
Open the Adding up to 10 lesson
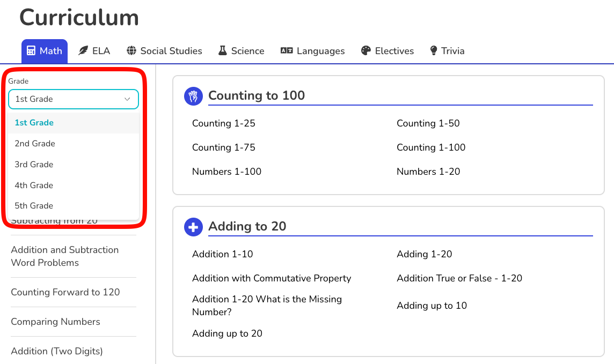[x=432, y=306]
